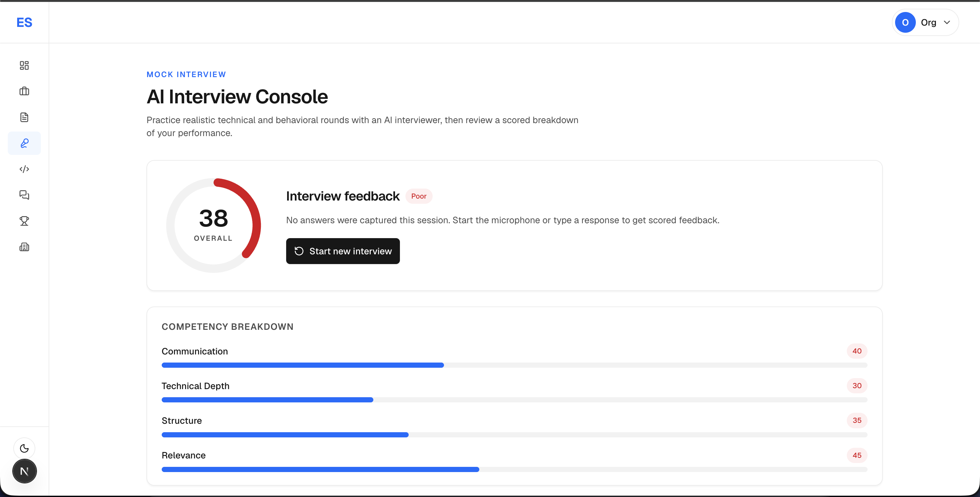Screen dimensions: 980x497
Task: Open the building companies icon in sidebar
Action: coord(24,247)
